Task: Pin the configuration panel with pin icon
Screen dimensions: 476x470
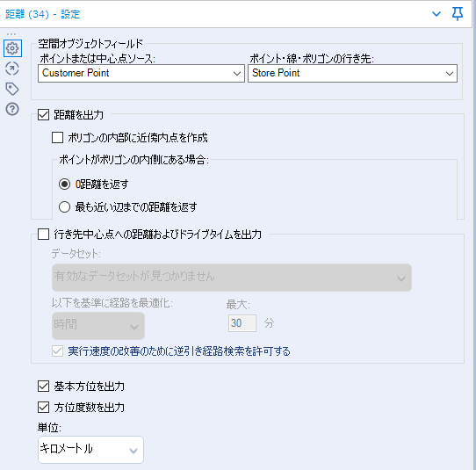Action: (x=458, y=14)
